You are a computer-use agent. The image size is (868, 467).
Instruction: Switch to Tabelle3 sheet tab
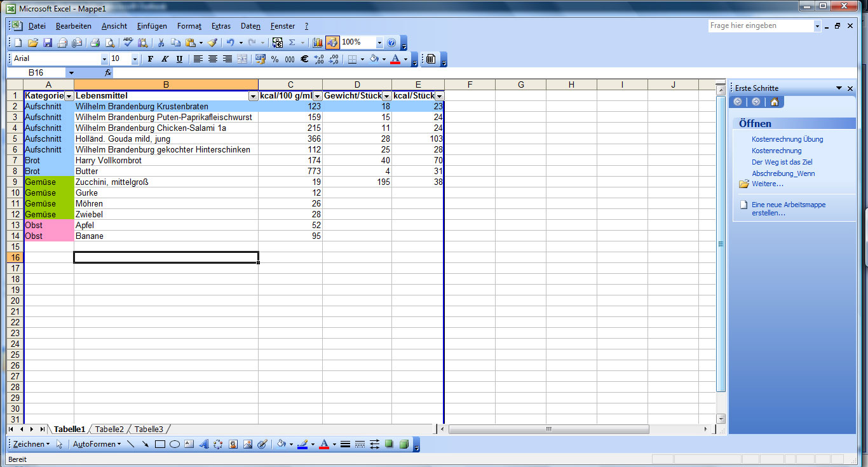pyautogui.click(x=149, y=430)
